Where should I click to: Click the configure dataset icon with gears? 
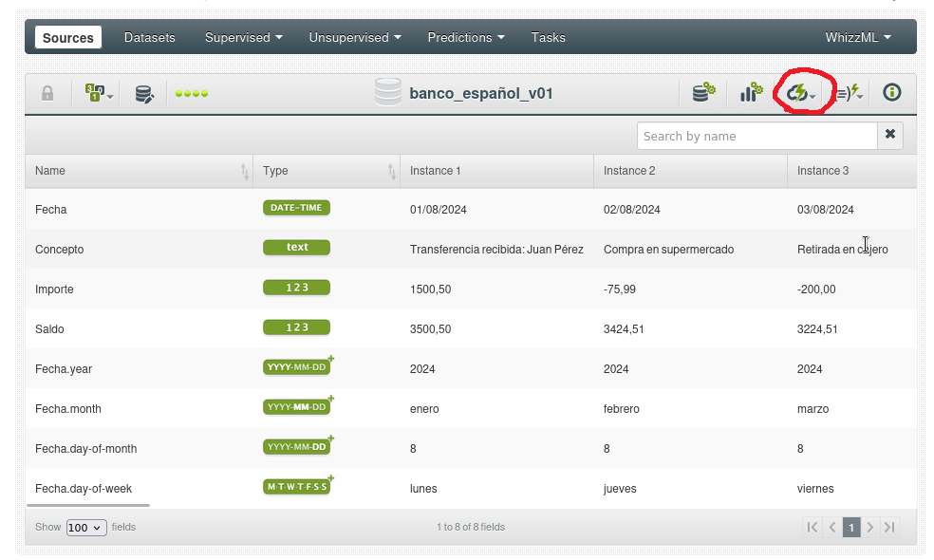[703, 93]
